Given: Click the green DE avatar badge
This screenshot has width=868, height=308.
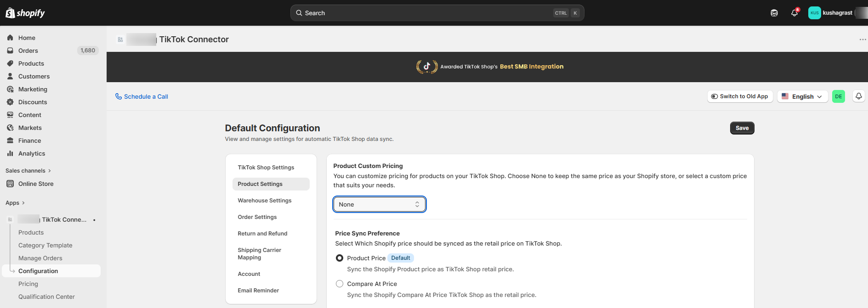Looking at the screenshot, I should pyautogui.click(x=838, y=96).
